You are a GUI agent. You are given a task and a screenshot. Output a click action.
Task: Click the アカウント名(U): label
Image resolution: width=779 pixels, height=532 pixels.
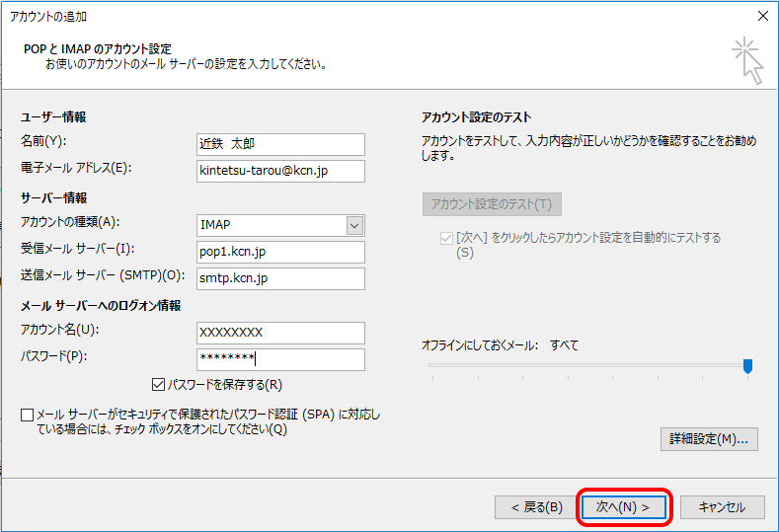pos(59,330)
